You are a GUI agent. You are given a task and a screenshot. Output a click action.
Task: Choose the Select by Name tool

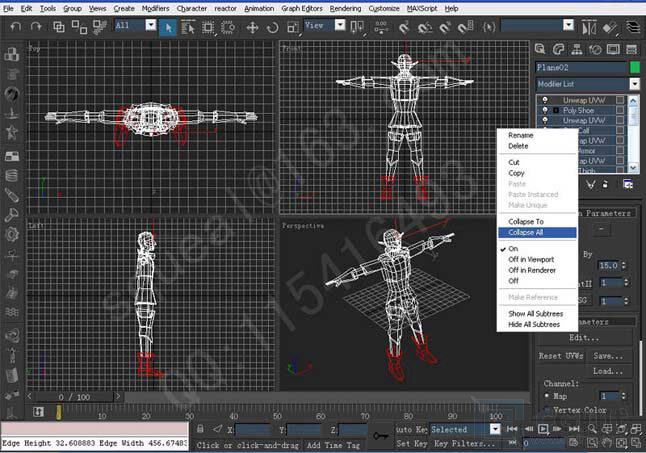coord(188,28)
